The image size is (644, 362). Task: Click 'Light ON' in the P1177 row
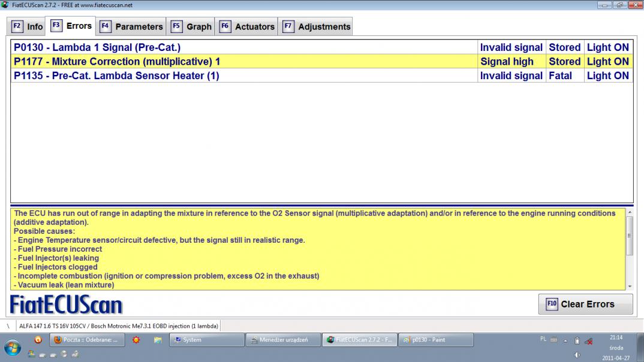pyautogui.click(x=608, y=62)
